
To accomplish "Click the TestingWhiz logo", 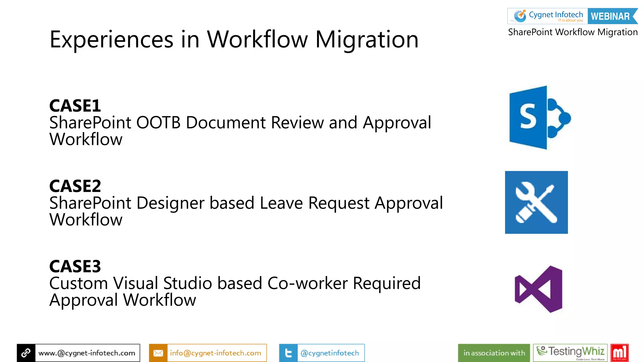I will (x=570, y=353).
